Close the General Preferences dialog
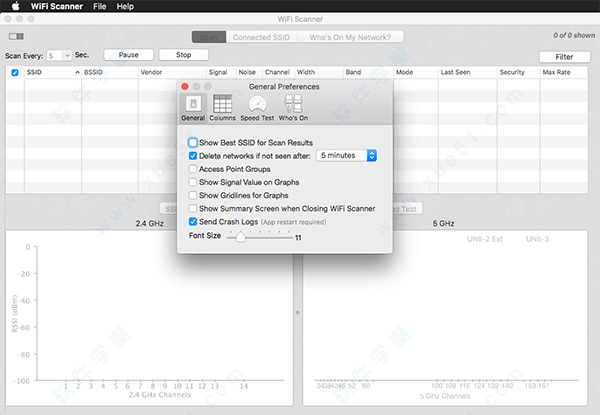 tap(185, 86)
